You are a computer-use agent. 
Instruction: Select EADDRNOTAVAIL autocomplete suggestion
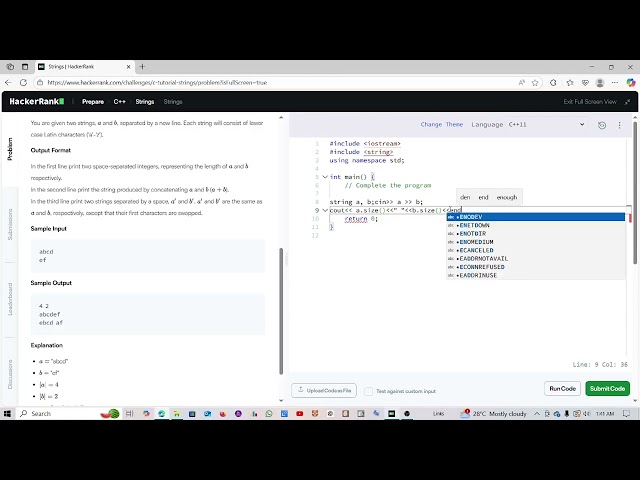point(536,258)
